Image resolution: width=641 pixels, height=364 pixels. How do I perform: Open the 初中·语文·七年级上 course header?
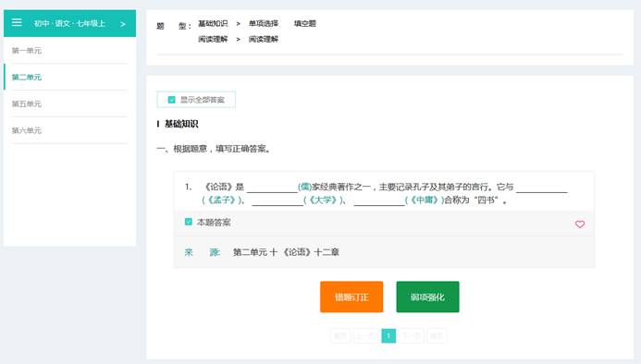point(69,24)
